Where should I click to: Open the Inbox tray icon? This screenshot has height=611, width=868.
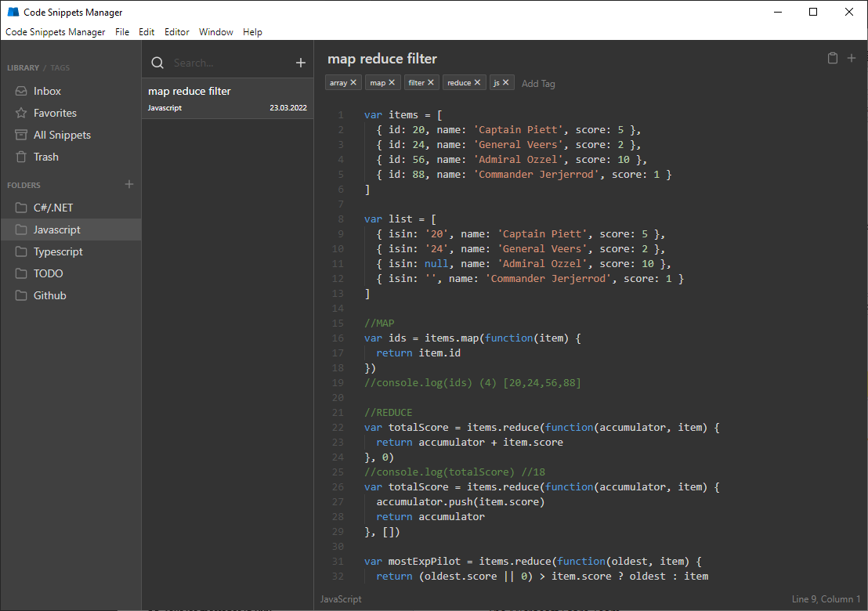tap(21, 91)
